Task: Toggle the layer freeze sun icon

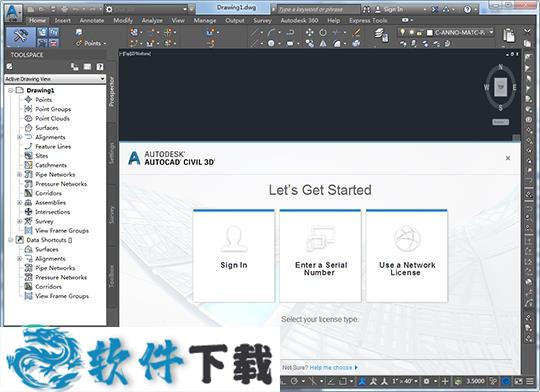Action: click(x=411, y=33)
